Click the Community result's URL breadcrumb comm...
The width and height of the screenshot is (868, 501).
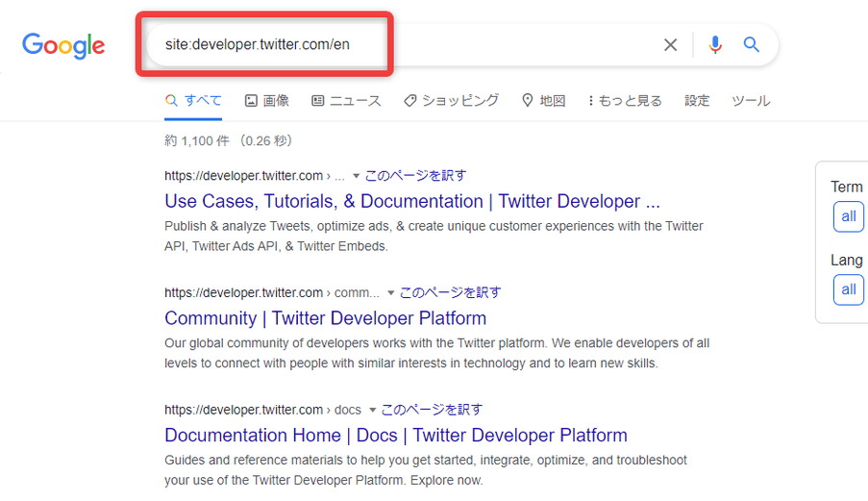coord(357,293)
